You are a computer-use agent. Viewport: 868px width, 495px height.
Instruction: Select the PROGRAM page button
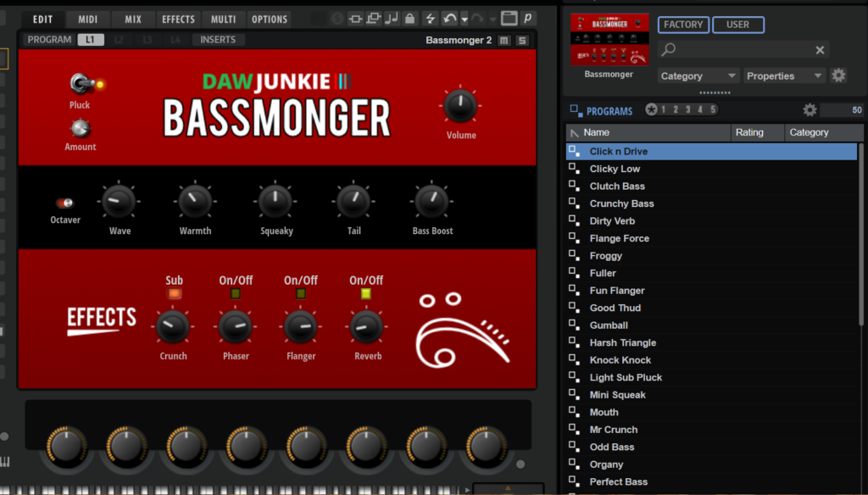[x=49, y=40]
